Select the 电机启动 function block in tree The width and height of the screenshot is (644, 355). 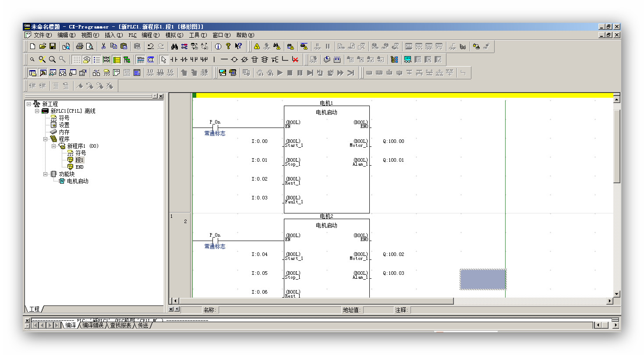pos(78,181)
